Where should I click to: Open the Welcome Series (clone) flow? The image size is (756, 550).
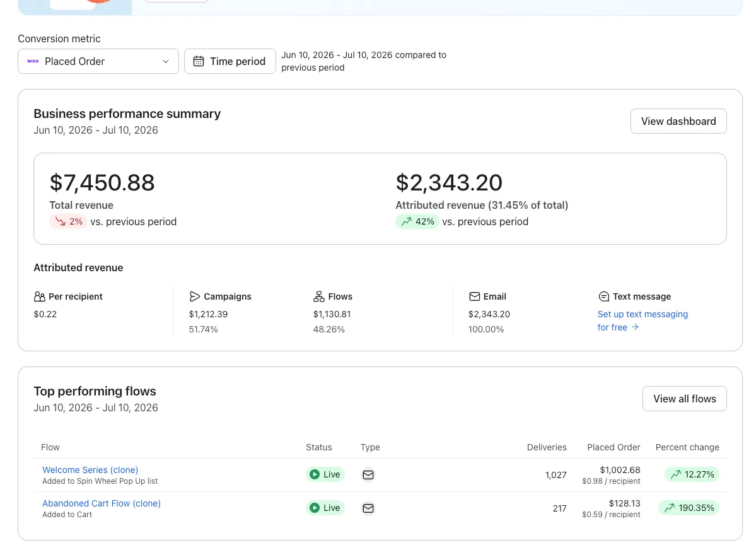[90, 470]
